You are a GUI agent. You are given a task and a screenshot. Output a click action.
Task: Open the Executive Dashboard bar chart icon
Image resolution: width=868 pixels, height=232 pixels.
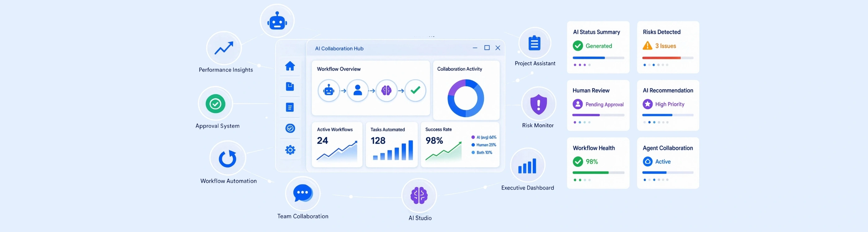coord(528,165)
